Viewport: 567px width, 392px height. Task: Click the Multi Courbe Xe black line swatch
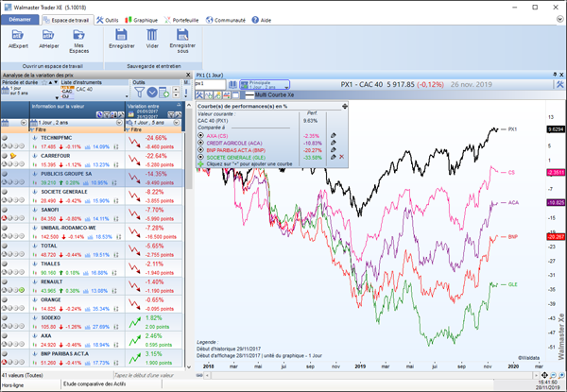click(x=249, y=95)
